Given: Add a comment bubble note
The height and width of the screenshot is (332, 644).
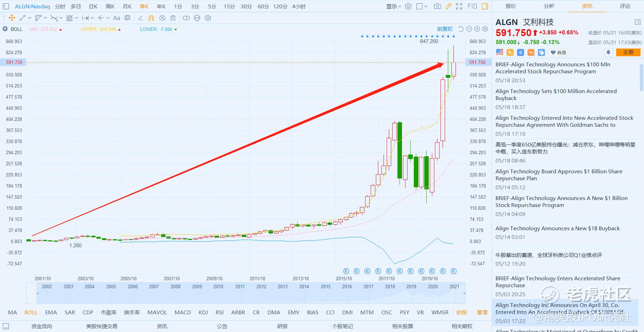Looking at the screenshot, I should pos(128,18).
